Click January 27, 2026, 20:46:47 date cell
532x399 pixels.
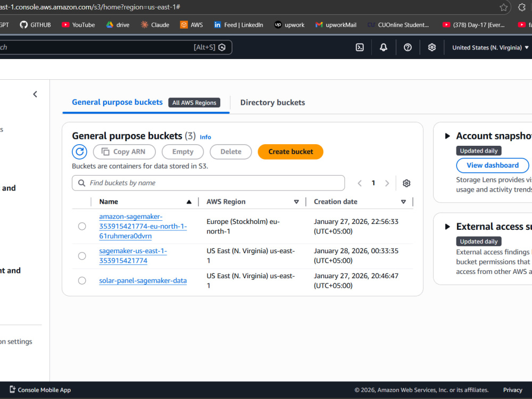(x=356, y=280)
